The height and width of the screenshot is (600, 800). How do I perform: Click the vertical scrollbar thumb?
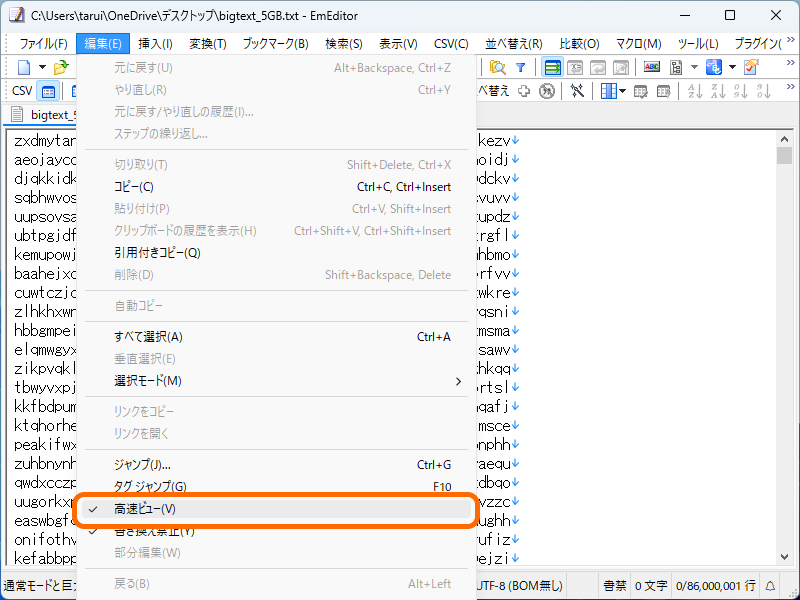pos(784,156)
